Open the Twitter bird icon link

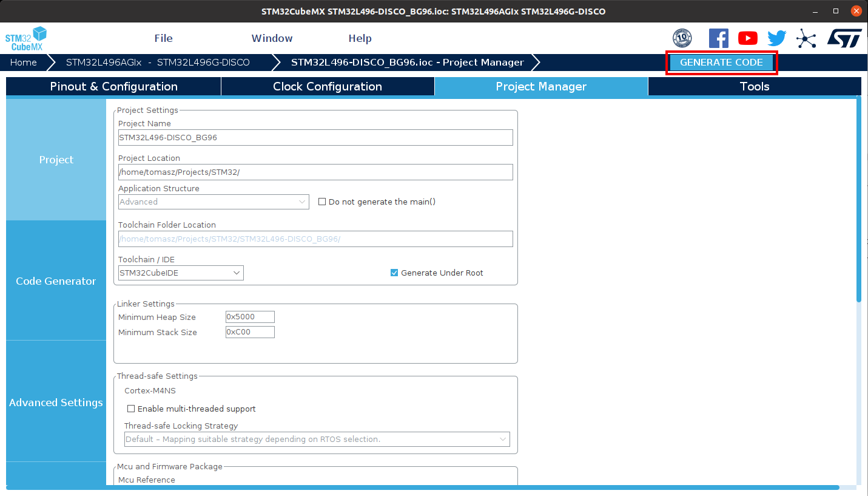777,38
